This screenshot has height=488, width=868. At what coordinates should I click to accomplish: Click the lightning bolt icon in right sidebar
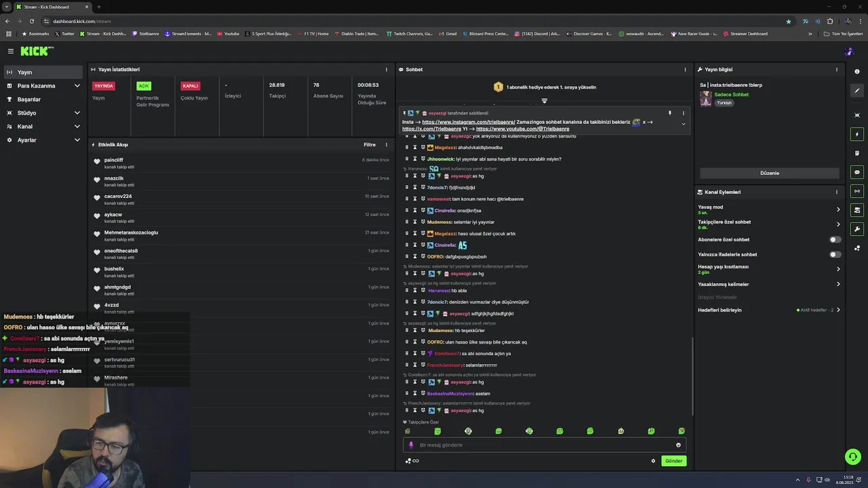click(857, 134)
